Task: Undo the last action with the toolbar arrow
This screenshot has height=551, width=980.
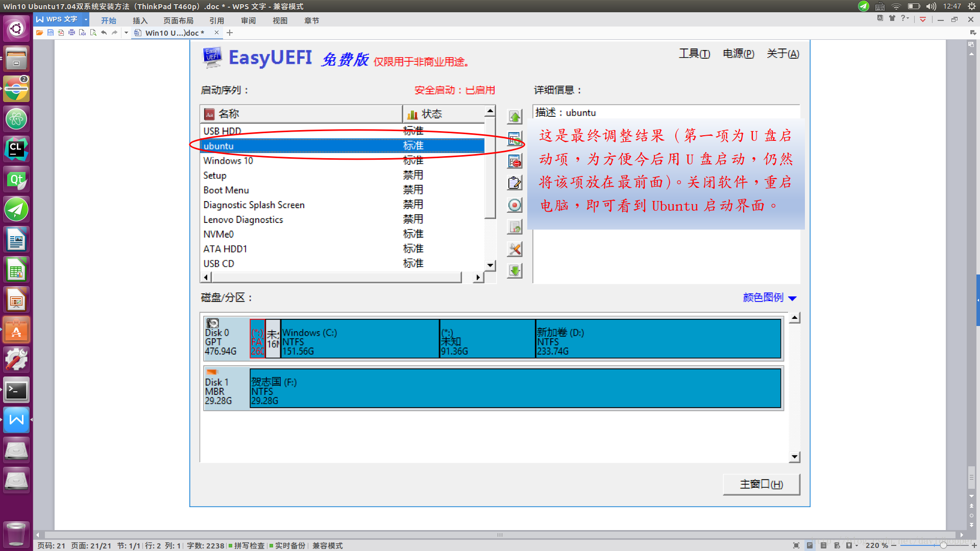Action: [104, 33]
